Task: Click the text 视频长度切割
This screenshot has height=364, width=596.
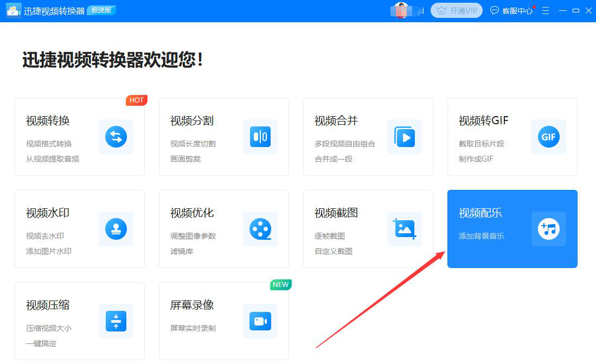Action: coord(193,144)
